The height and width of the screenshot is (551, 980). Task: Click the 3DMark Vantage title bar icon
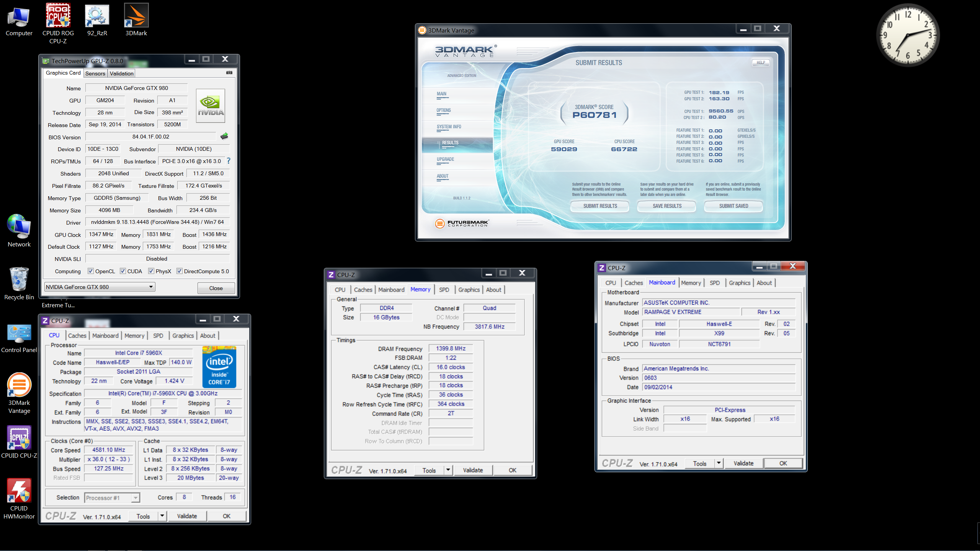[422, 30]
